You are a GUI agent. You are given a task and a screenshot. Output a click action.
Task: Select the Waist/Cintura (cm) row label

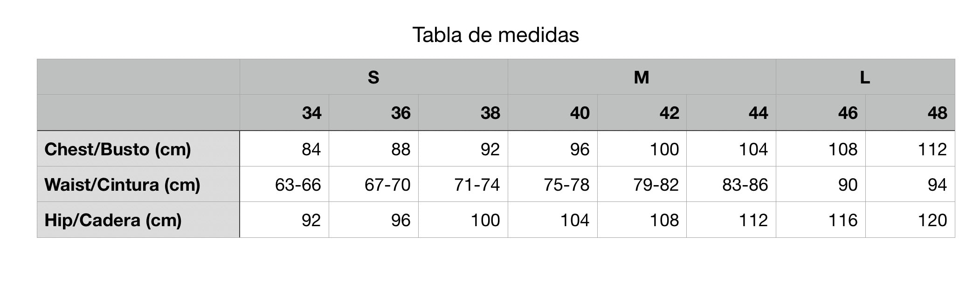122,185
